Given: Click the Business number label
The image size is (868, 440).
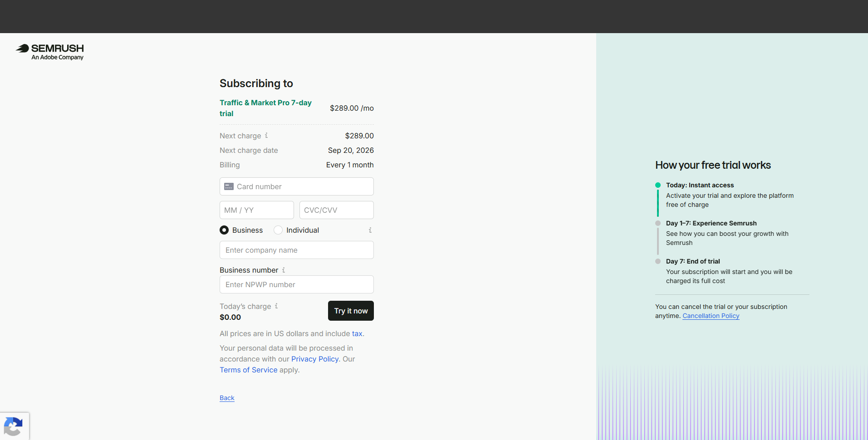Looking at the screenshot, I should (249, 270).
